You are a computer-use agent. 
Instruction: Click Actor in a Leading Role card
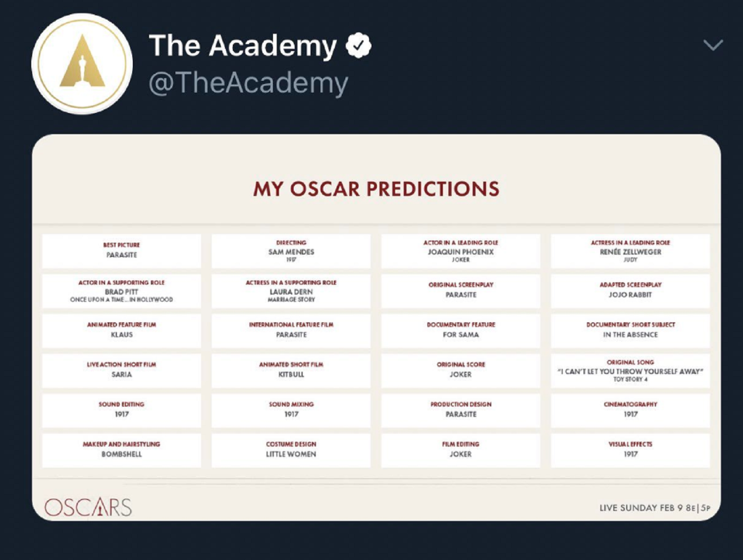tap(461, 251)
